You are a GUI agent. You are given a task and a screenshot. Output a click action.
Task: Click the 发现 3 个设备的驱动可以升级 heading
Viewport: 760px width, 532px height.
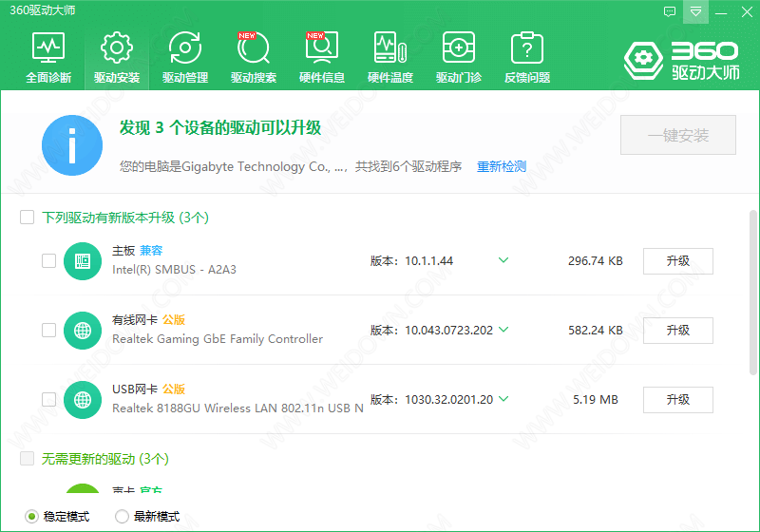220,128
